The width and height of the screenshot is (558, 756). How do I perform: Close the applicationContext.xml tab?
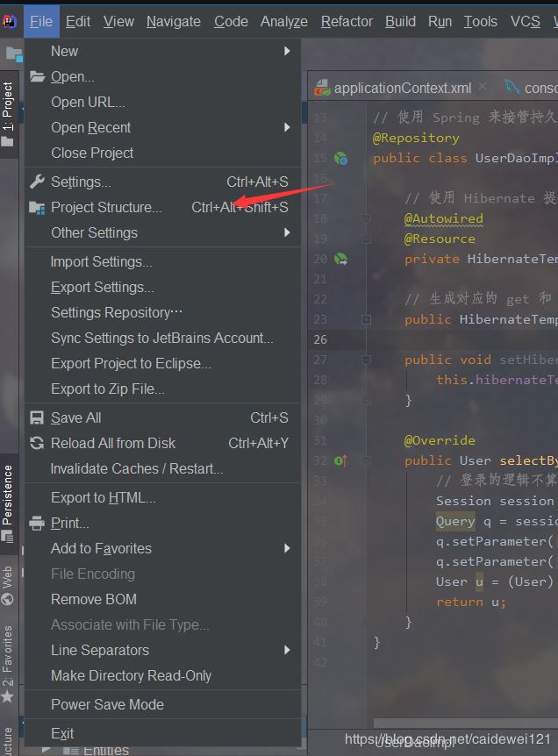click(483, 87)
